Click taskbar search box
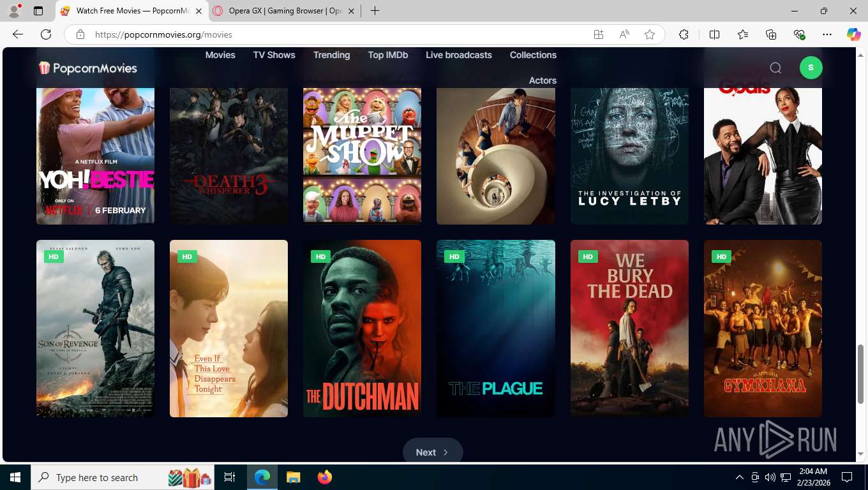Screen dimensions: 868x490 click(x=123, y=477)
